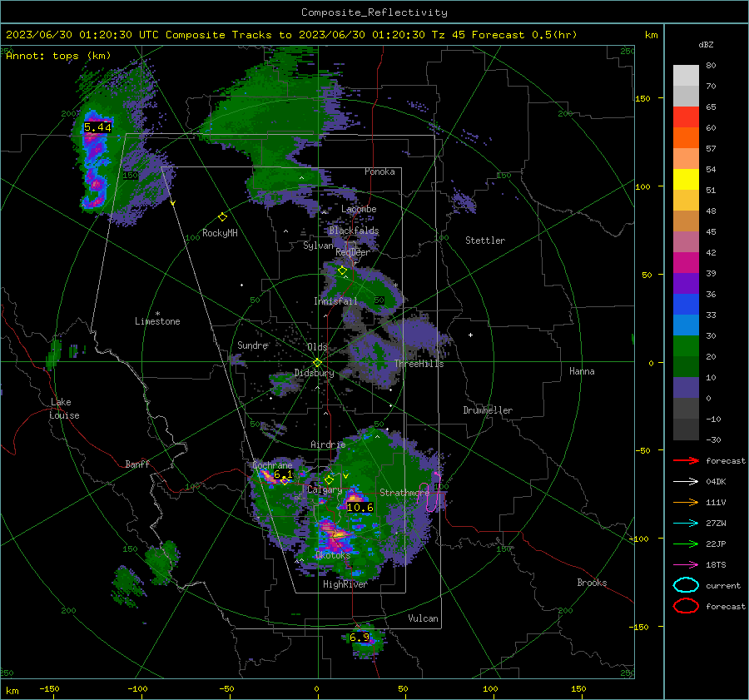Click the Strathmore city label
This screenshot has width=749, height=700.
click(404, 493)
